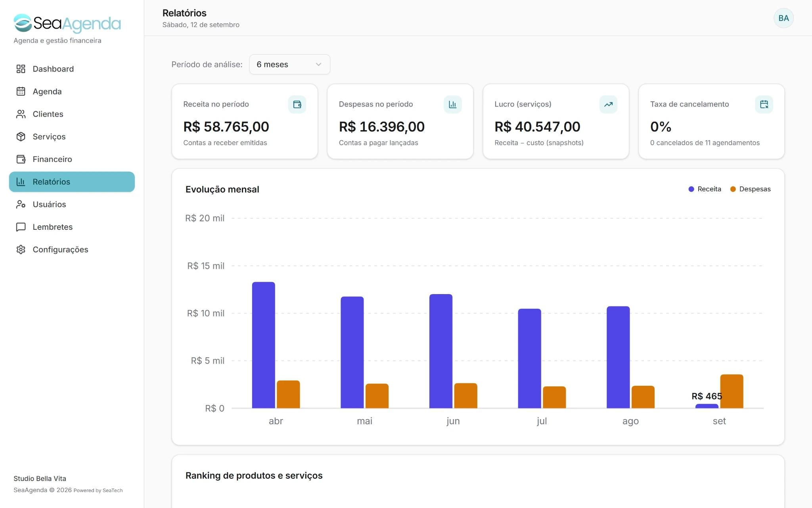Viewport: 812px width, 508px height.
Task: Click the R$ 40.547,00 profit value
Action: pos(537,127)
